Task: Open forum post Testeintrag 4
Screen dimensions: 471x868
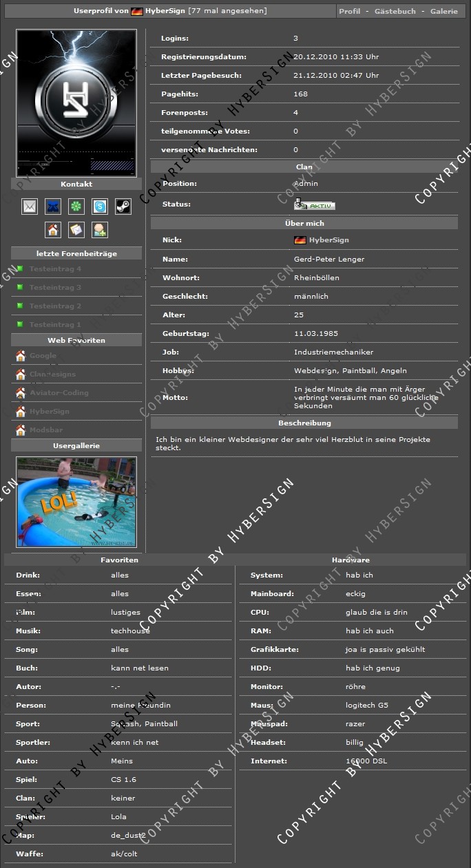Action: click(x=55, y=269)
